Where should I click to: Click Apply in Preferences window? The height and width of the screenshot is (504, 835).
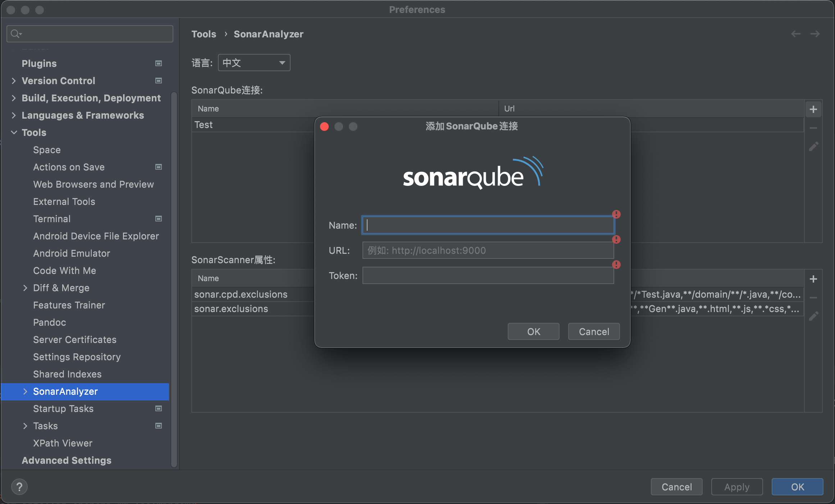click(737, 487)
